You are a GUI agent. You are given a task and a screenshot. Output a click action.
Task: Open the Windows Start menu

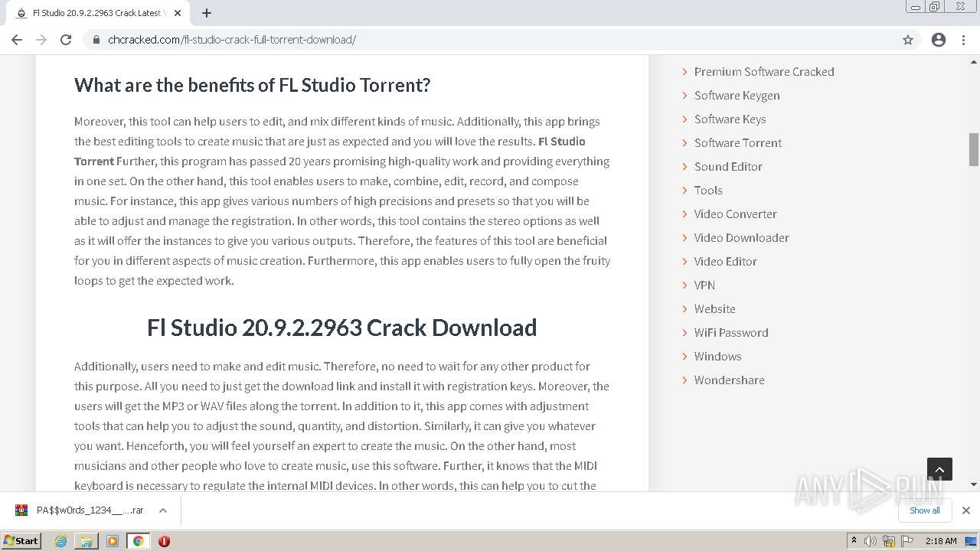[21, 540]
